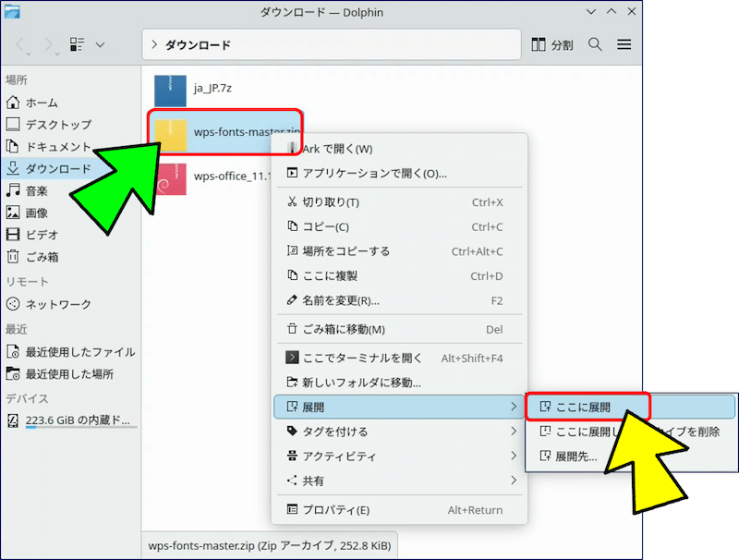The width and height of the screenshot is (739, 560).
Task: Select 展開先... in the extract submenu
Action: 575,456
